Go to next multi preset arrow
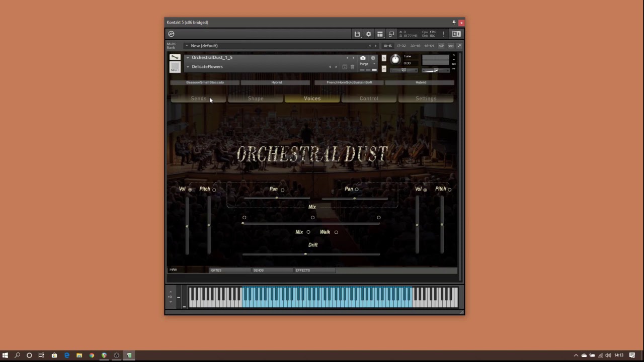The width and height of the screenshot is (644, 362). click(x=375, y=46)
